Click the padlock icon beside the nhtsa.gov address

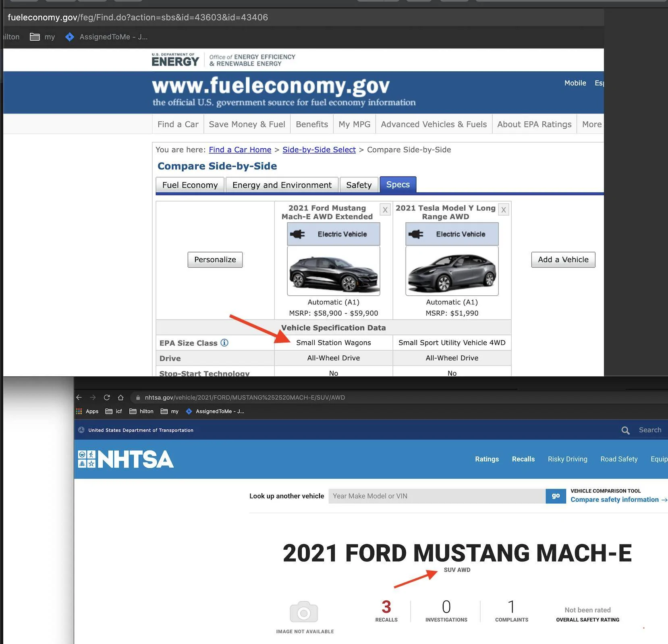point(138,397)
